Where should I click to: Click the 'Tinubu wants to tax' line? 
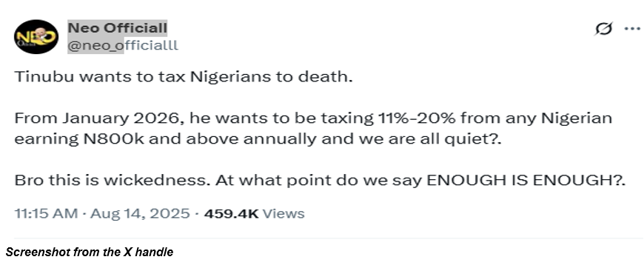click(x=184, y=77)
